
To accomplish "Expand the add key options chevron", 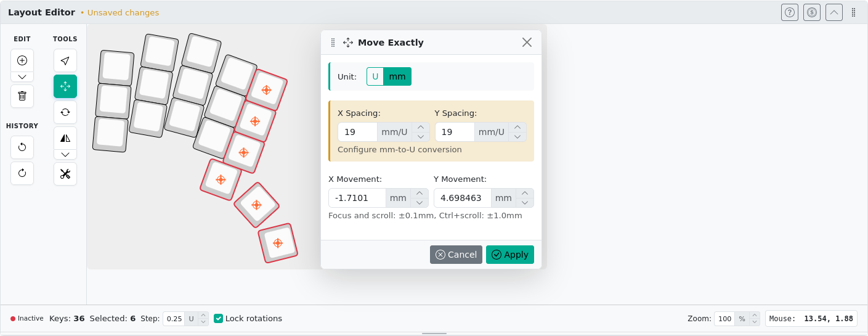I will point(22,77).
